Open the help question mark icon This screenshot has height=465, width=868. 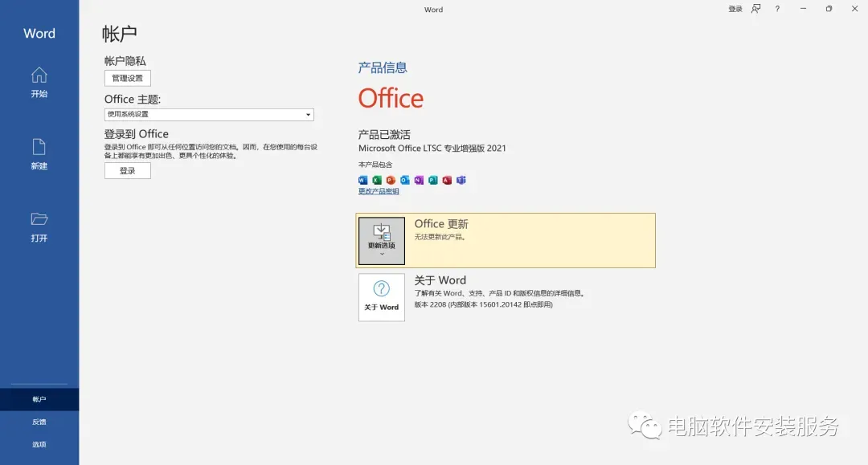[777, 9]
